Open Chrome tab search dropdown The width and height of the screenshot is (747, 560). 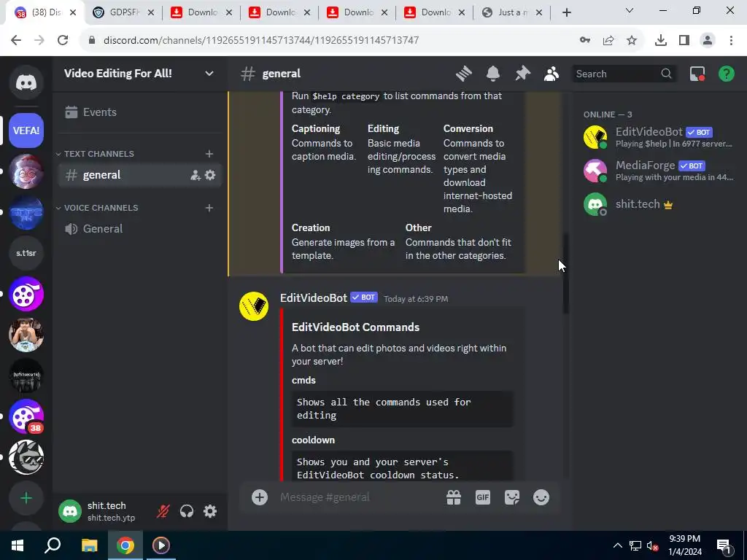[630, 10]
